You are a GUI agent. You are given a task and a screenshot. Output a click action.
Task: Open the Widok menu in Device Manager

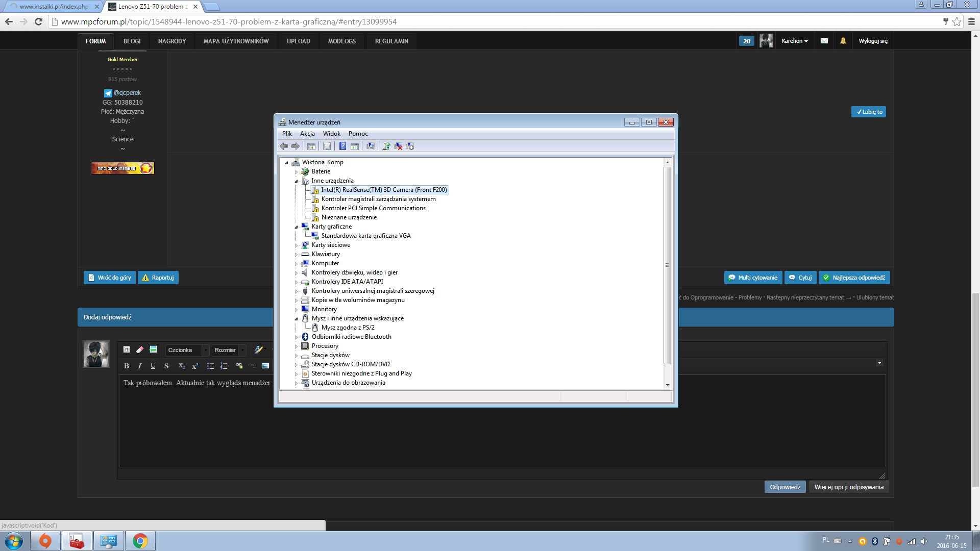(332, 134)
